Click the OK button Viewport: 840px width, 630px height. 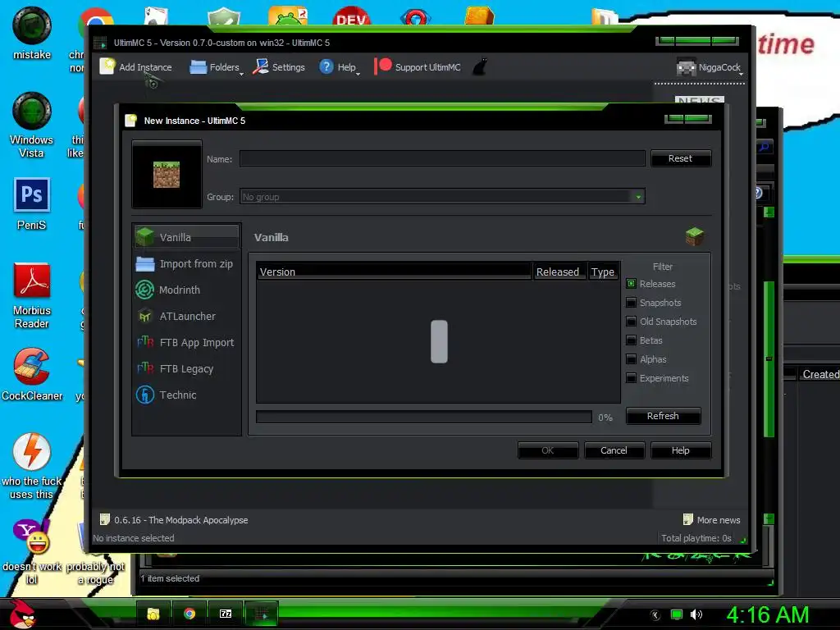click(x=548, y=450)
